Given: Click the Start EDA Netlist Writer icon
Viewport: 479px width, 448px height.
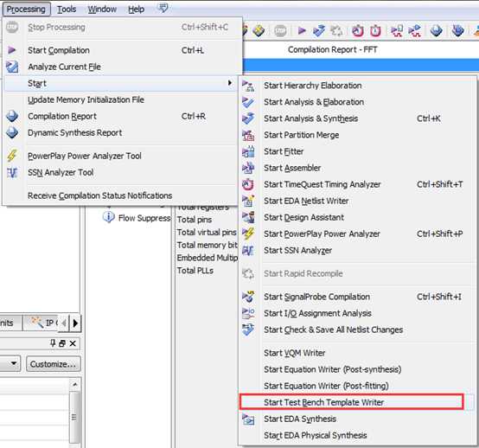Looking at the screenshot, I should tap(248, 201).
